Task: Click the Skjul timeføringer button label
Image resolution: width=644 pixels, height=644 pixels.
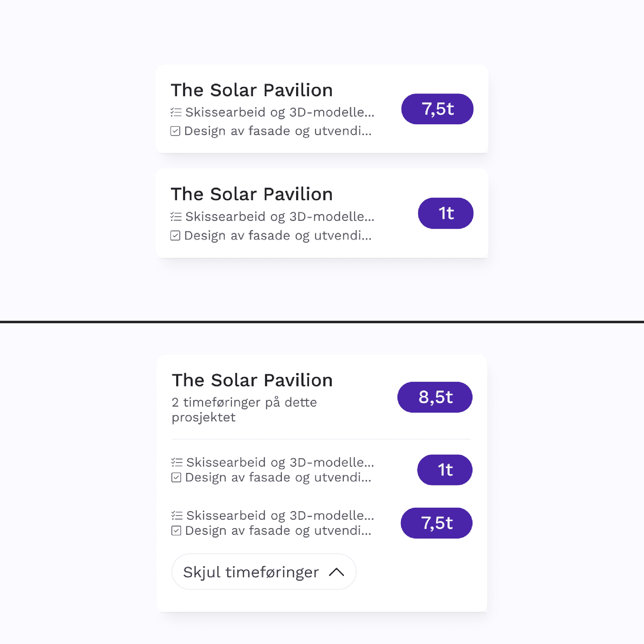Action: coord(251,572)
